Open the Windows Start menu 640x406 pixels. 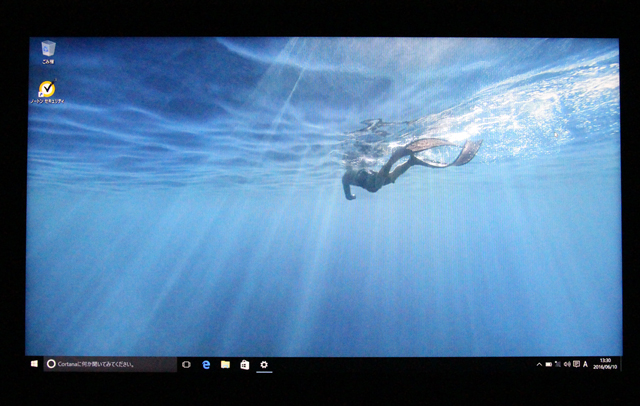pos(34,364)
